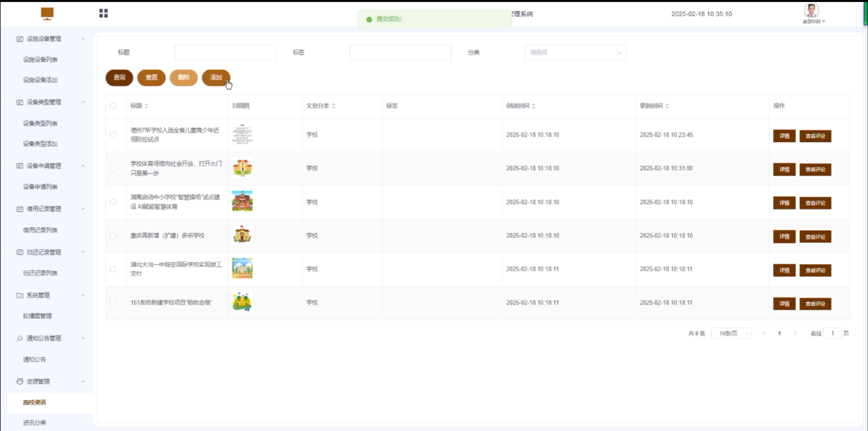Check the 161街坊新建学校项目 row checkbox

113,303
